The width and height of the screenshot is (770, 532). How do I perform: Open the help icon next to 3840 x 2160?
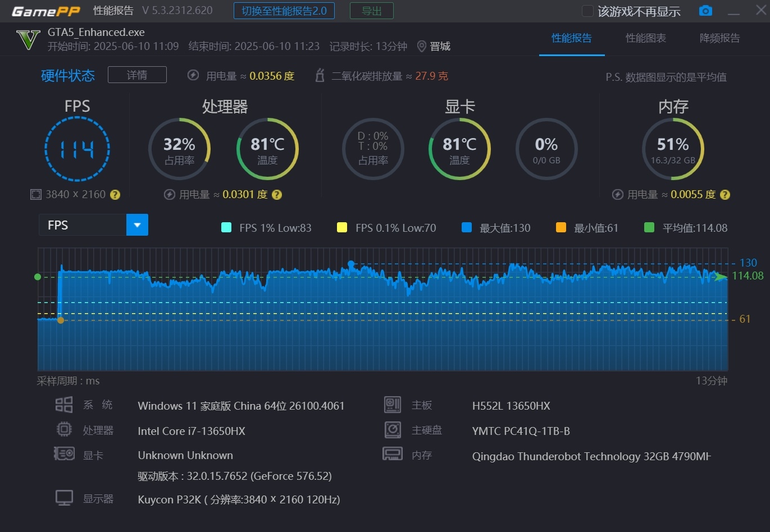click(x=115, y=195)
